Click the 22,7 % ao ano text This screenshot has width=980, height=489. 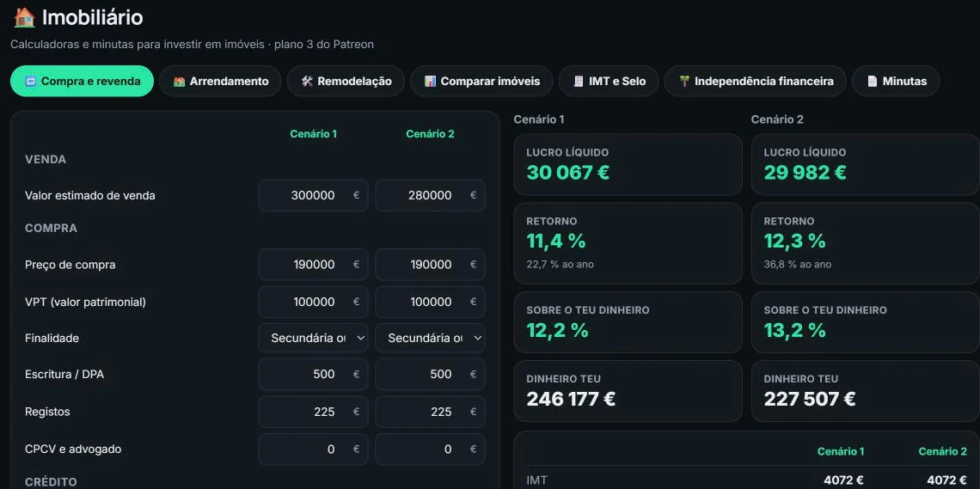pos(560,264)
